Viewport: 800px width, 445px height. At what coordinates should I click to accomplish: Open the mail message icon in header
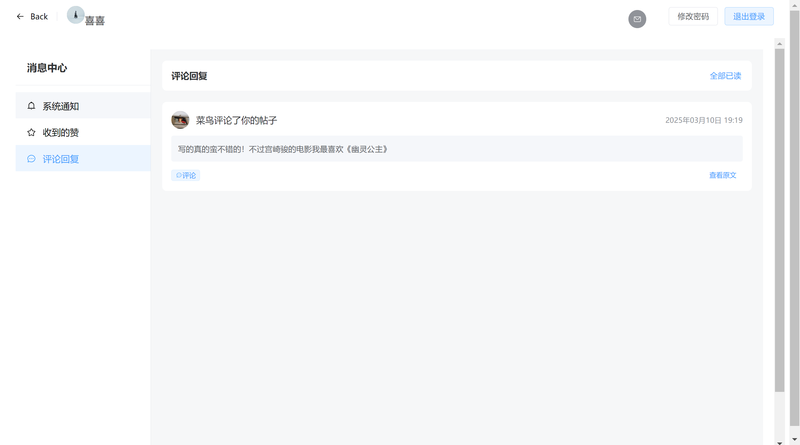pos(637,19)
